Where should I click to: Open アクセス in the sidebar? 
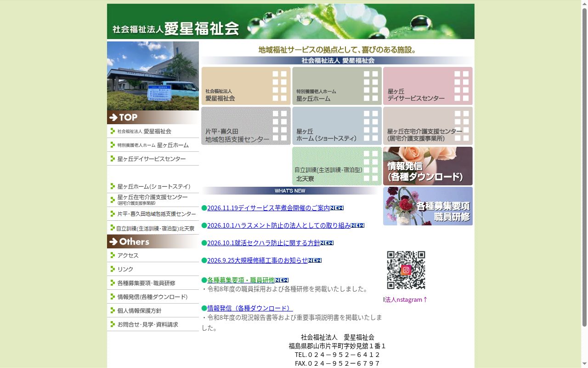(x=153, y=255)
